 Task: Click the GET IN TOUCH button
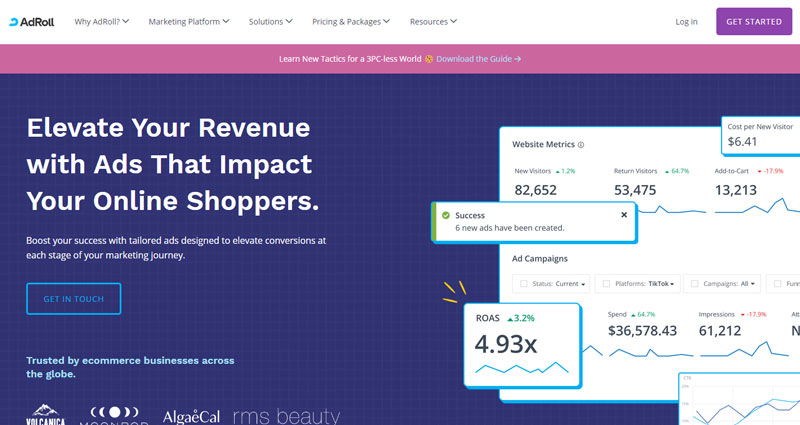coord(73,299)
